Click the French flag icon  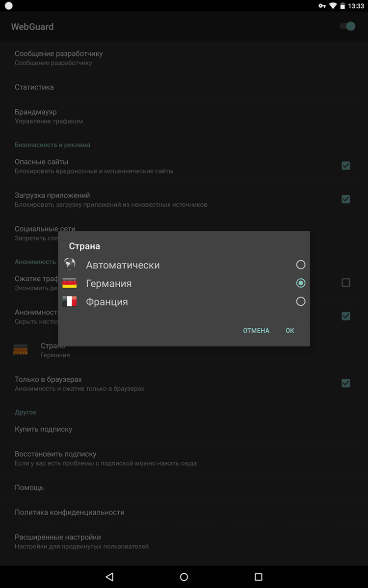70,301
